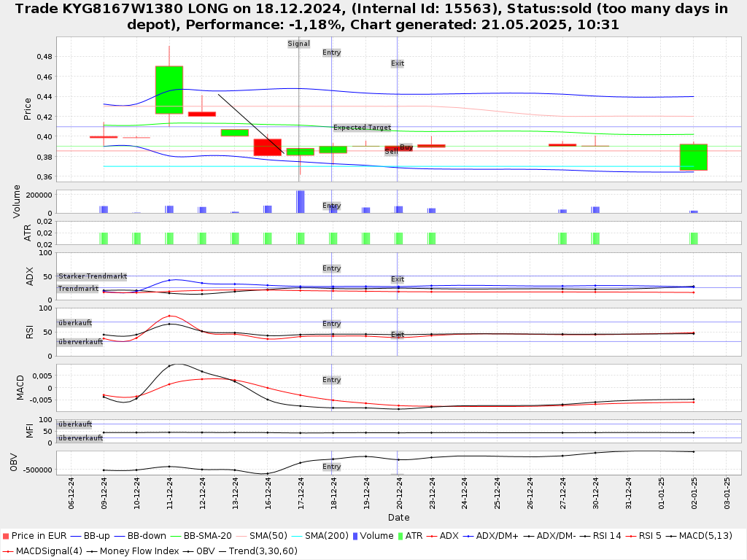Screen dimensions: 747x560
Task: Select the Signal marker in the price chart
Action: [x=298, y=44]
